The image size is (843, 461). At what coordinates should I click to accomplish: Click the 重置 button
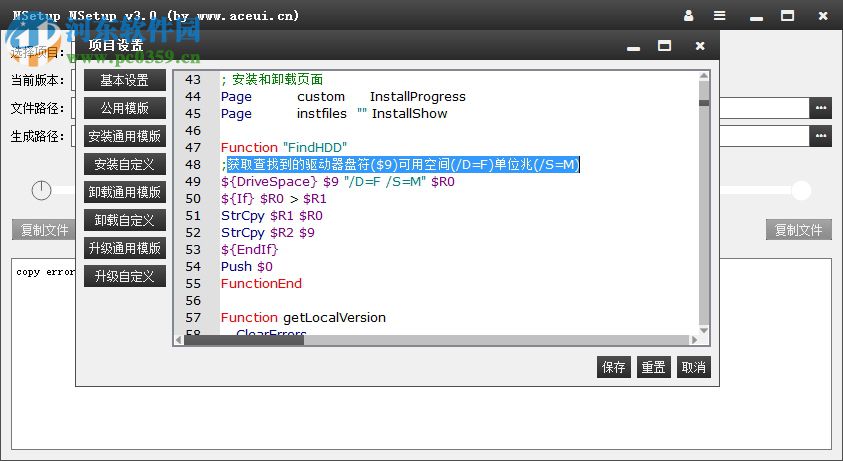[653, 367]
